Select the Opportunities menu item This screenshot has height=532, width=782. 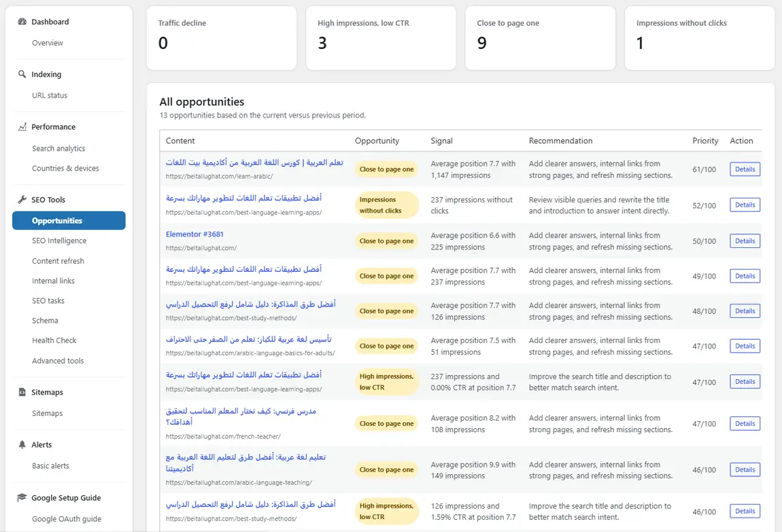[69, 221]
